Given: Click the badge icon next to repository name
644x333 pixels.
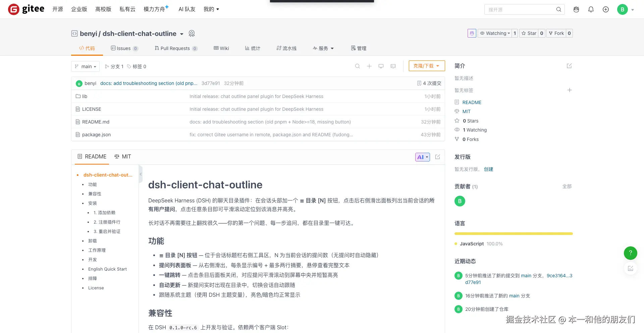Looking at the screenshot, I should point(192,33).
